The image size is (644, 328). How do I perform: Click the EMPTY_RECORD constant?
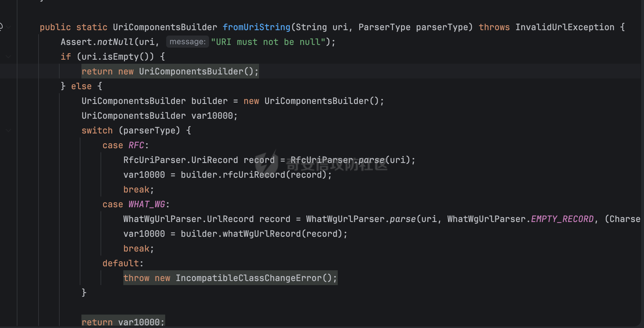562,219
